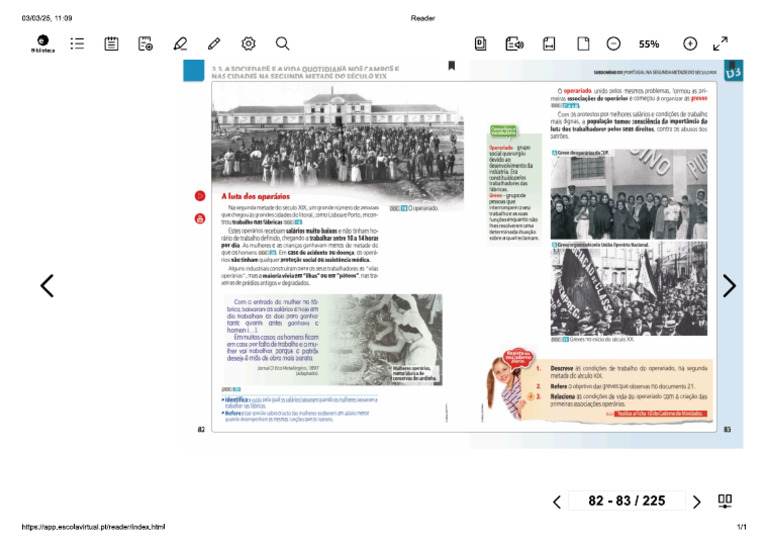
Task: Open the reader settings gear
Action: point(248,44)
